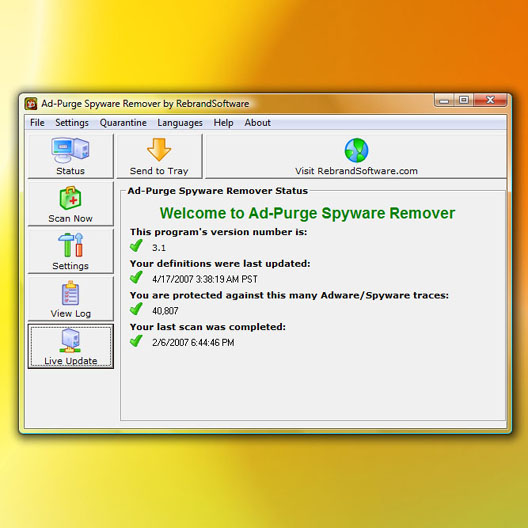
Task: Minimize the Ad-Purge window
Action: tap(444, 100)
